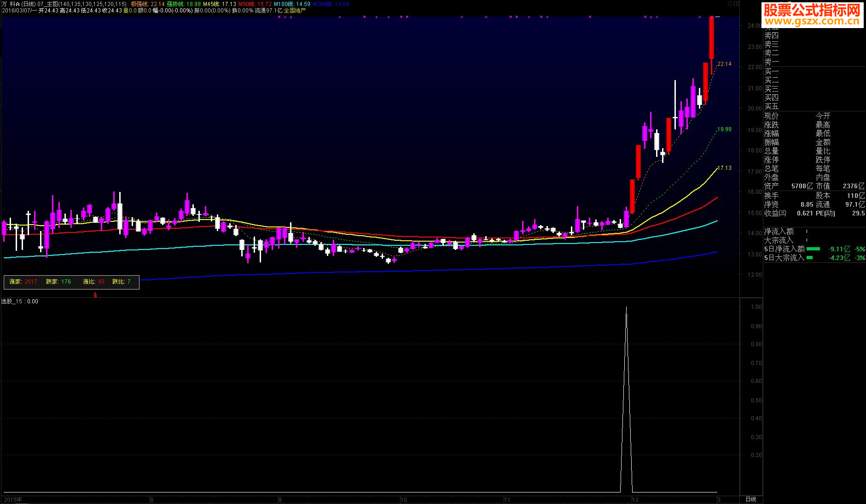This screenshot has width=866, height=504.
Task: Click the 跌比: 7 statistic
Action: (122, 282)
